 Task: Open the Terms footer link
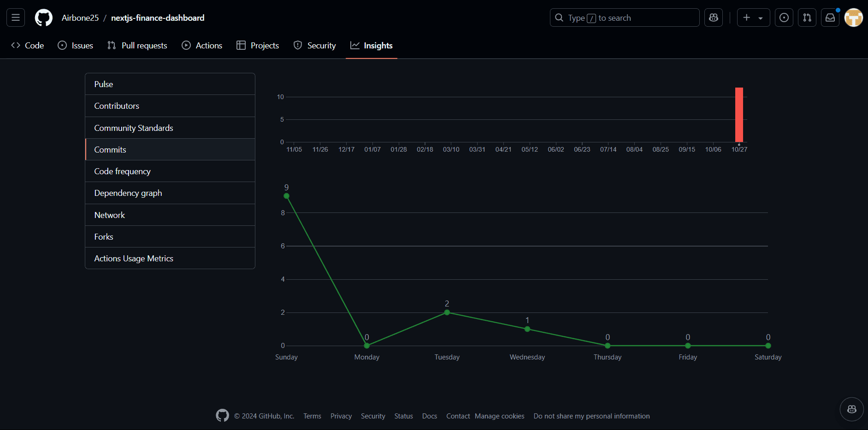pyautogui.click(x=312, y=416)
